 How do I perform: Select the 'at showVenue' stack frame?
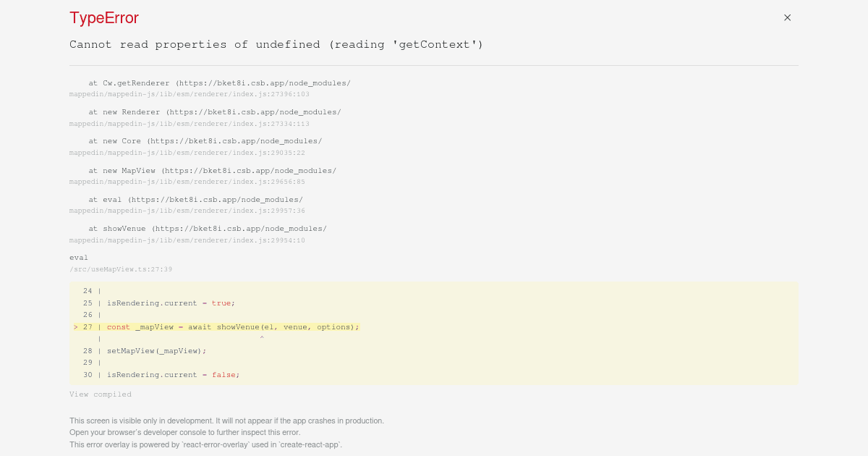coord(207,229)
